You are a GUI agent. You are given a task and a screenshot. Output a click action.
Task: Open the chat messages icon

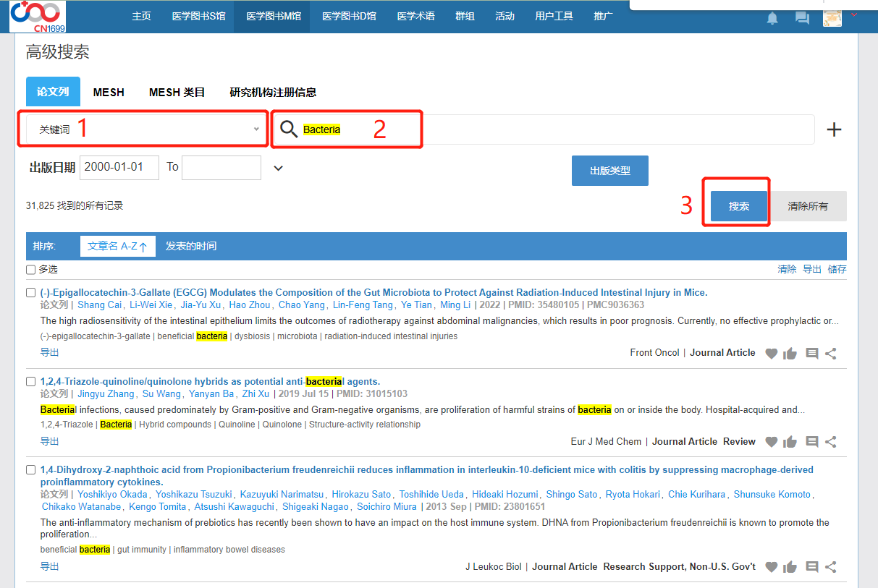coord(802,18)
